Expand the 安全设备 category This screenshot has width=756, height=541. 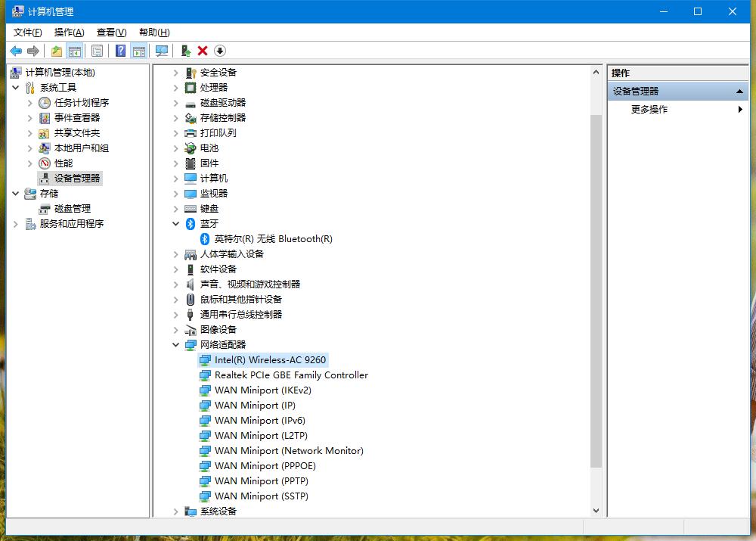pyautogui.click(x=176, y=73)
